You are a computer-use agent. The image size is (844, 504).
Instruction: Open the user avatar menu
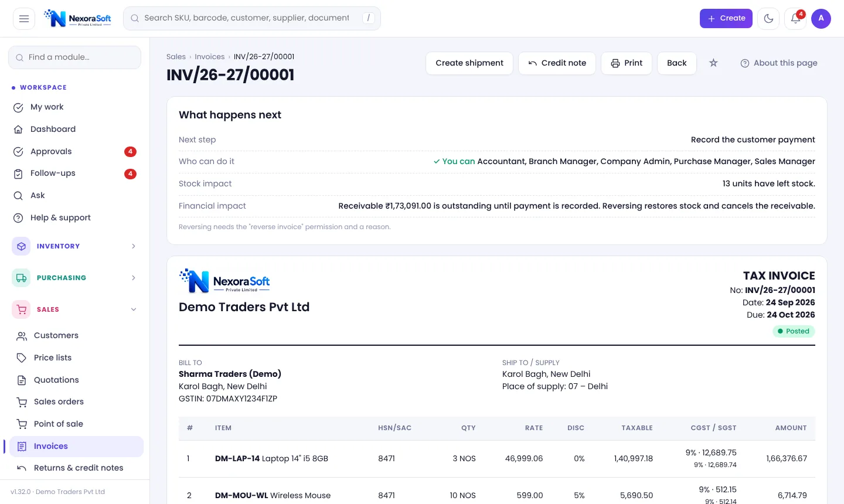821,19
